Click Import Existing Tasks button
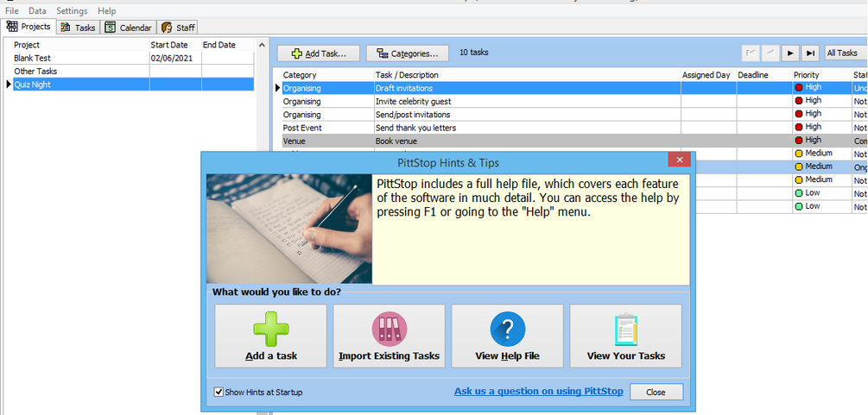This screenshot has height=415, width=868. click(x=389, y=336)
